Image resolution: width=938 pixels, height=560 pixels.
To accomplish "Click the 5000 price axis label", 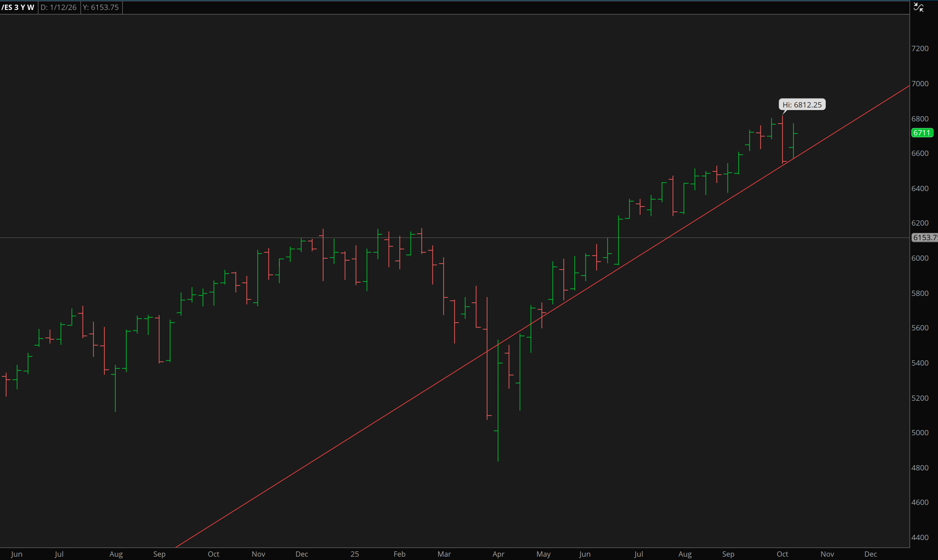I will (919, 433).
